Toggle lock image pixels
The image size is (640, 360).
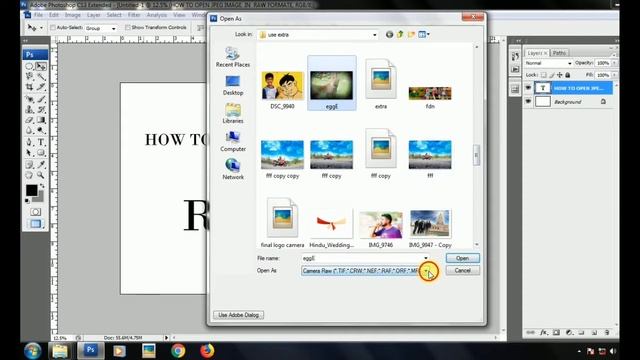coord(552,75)
